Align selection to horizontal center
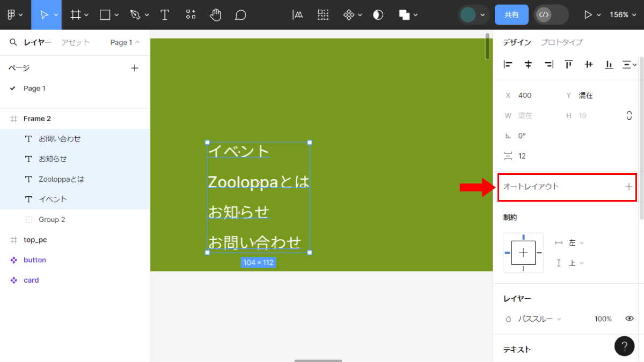 [528, 64]
